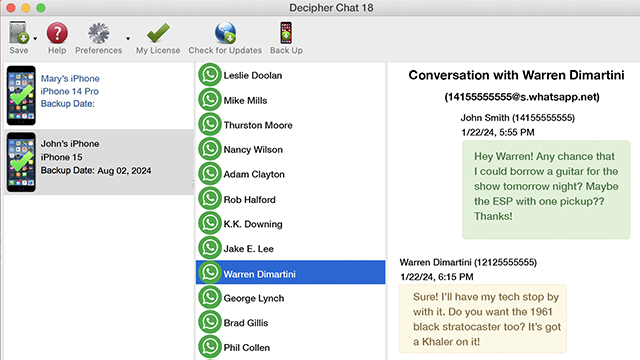
Task: Click the WhatsApp icon beside Jake E. Lee
Action: coord(210,248)
